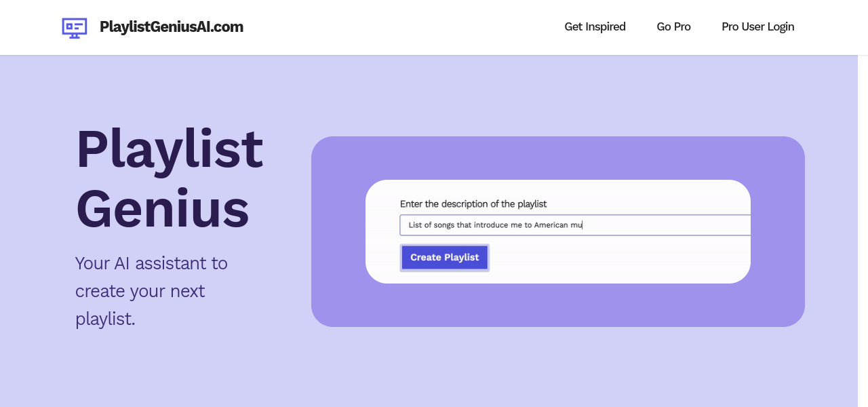Viewport: 868px width, 407px height.
Task: Click the monitor logo icon in header
Action: [75, 27]
